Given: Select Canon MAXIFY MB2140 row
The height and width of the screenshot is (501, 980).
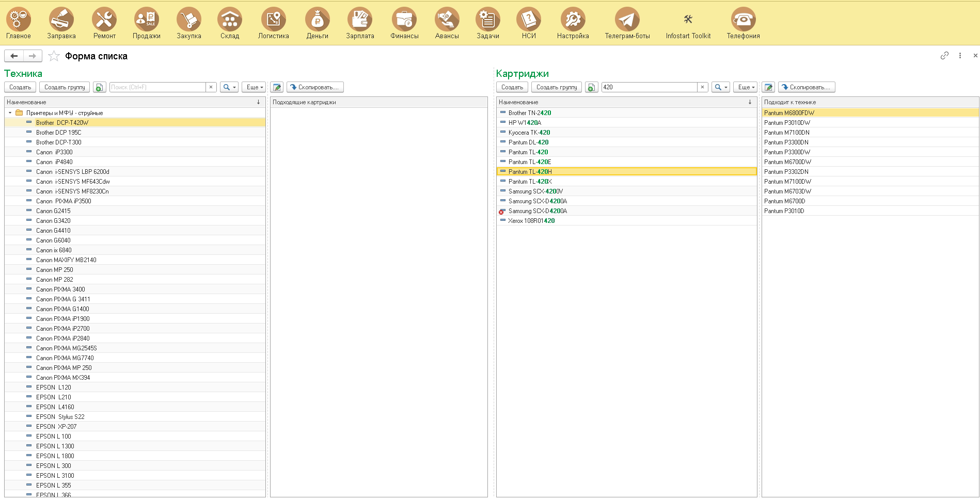Looking at the screenshot, I should [x=135, y=260].
